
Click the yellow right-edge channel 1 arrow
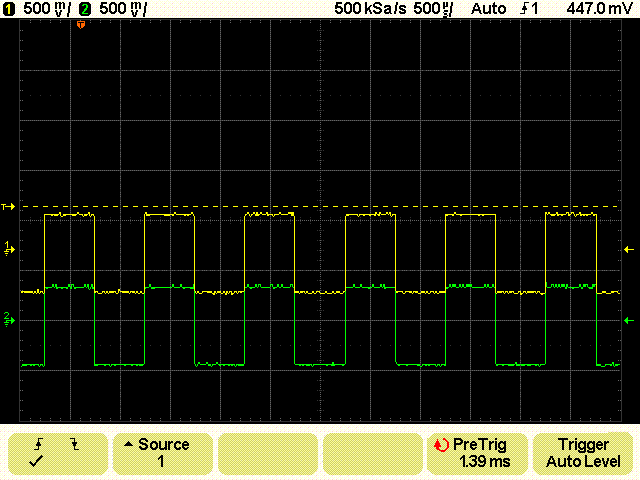(x=629, y=249)
